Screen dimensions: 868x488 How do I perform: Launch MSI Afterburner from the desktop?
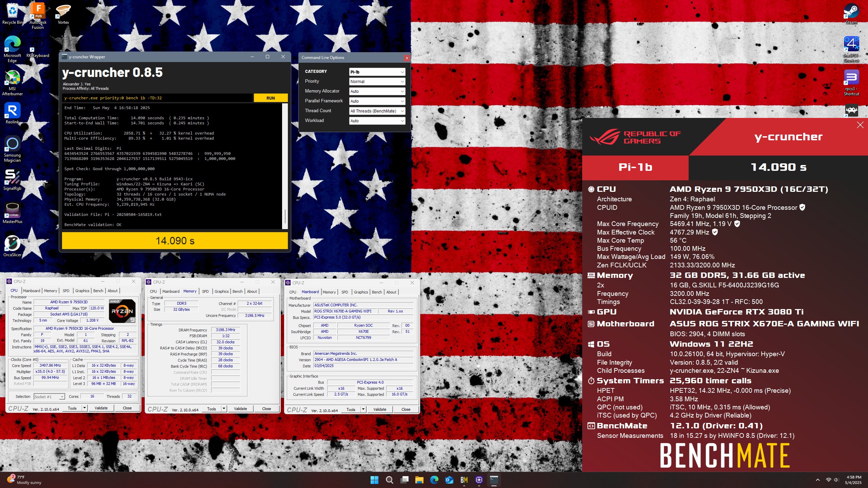pos(13,83)
